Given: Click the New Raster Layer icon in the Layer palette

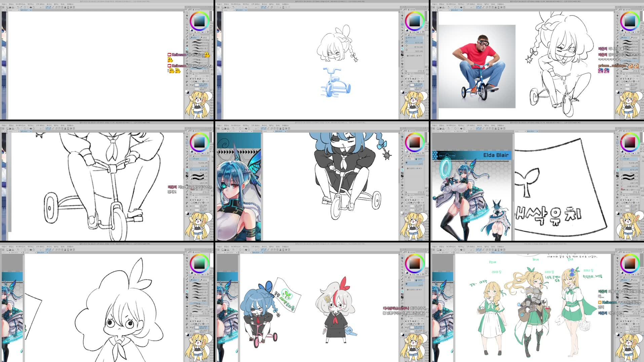Looking at the screenshot, I should (191, 81).
